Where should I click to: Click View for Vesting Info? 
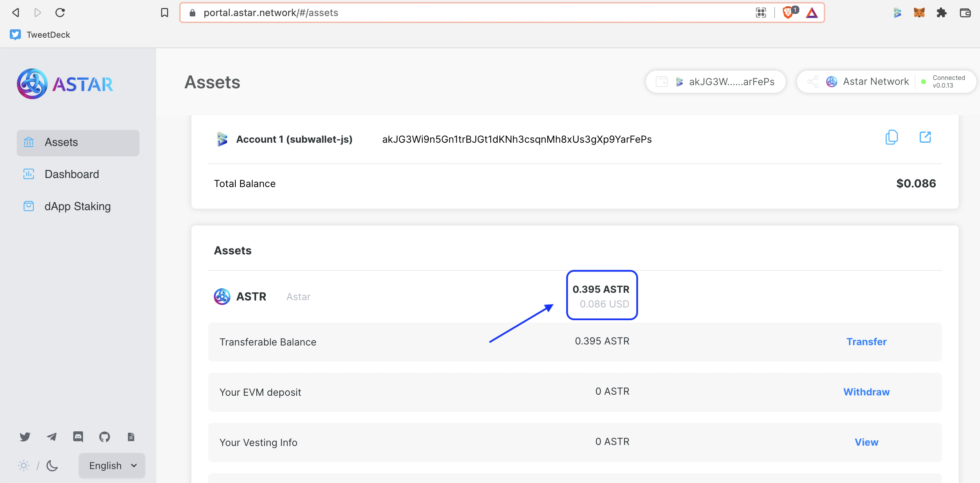click(866, 442)
